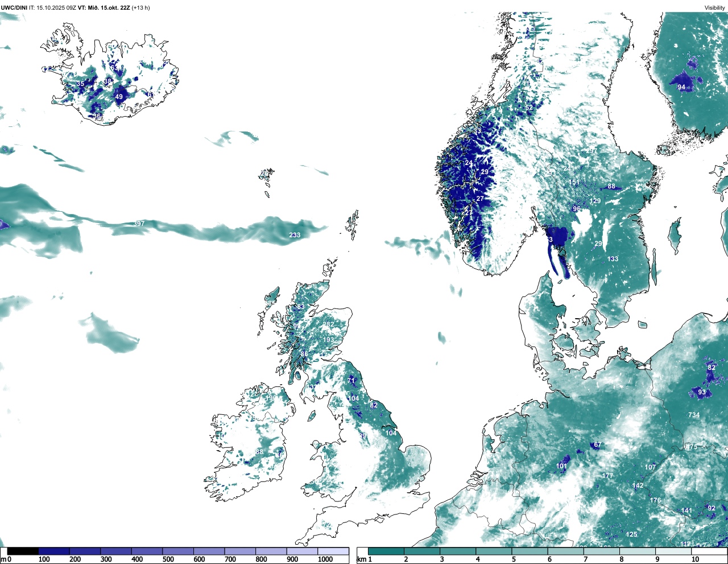Click the 'UWC/DINI' model label
This screenshot has width=728, height=564.
pyautogui.click(x=14, y=8)
